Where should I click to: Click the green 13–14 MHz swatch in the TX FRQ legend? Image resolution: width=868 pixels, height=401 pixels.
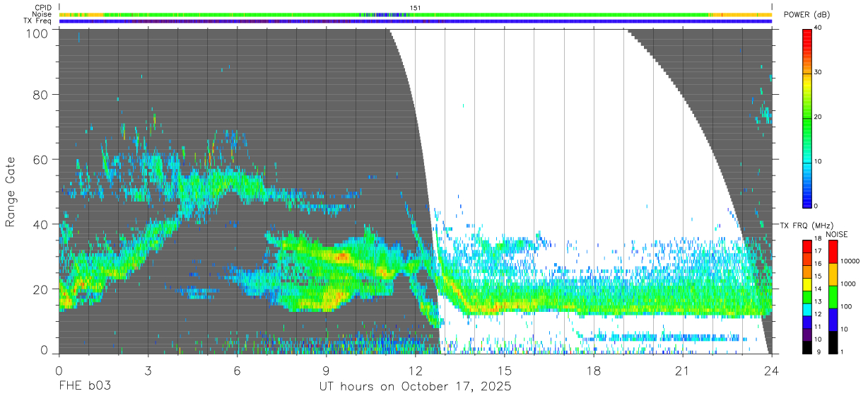[807, 297]
